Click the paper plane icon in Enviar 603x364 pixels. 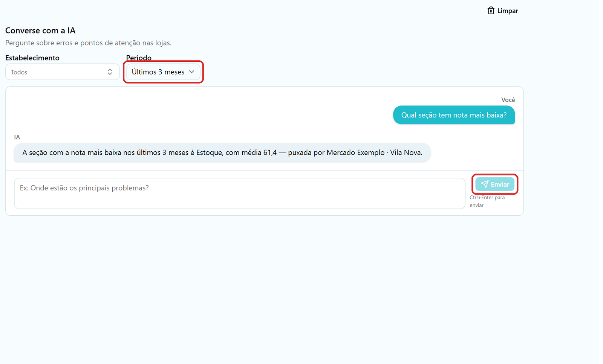(485, 184)
